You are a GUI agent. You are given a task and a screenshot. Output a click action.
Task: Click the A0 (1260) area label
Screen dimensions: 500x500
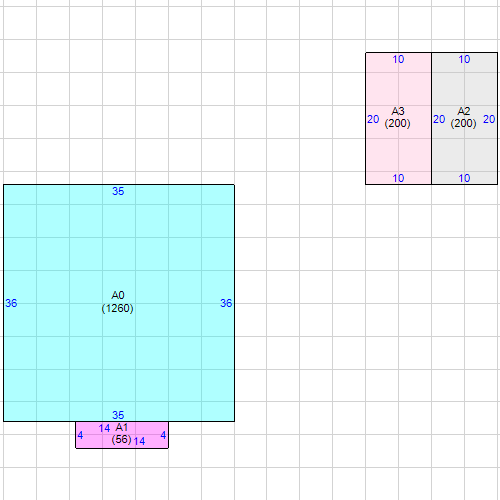click(118, 302)
